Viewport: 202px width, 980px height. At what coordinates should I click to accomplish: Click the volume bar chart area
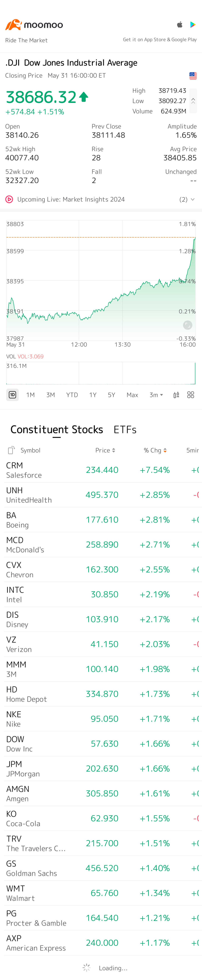tap(101, 373)
